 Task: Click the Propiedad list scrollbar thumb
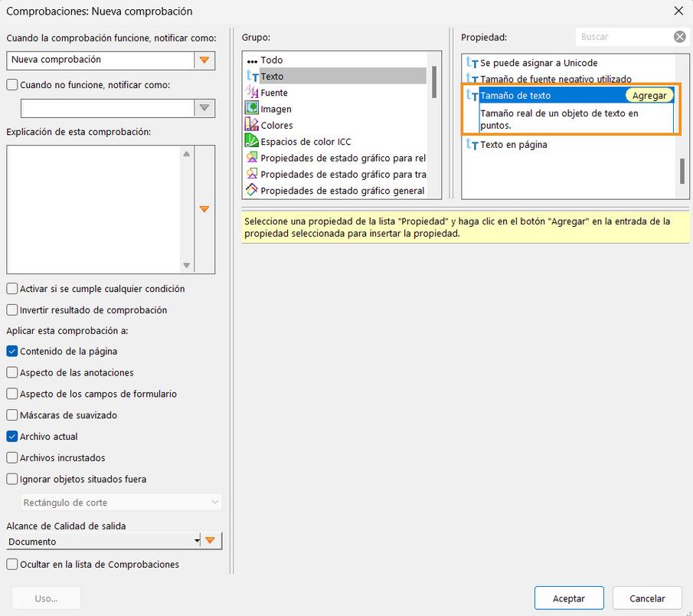[682, 171]
